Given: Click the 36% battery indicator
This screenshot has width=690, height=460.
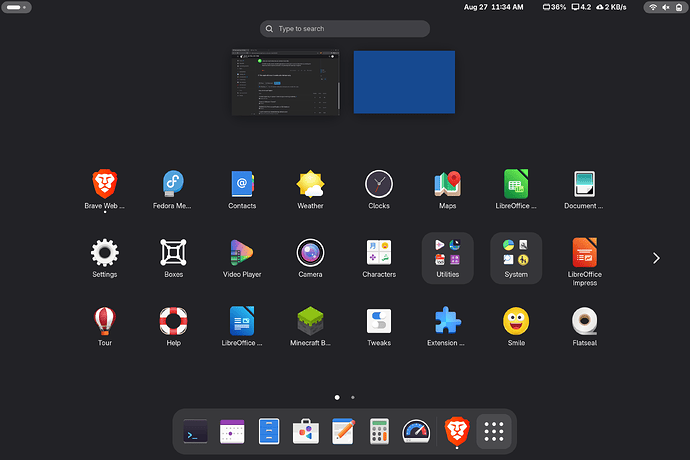Looking at the screenshot, I should click(x=554, y=7).
